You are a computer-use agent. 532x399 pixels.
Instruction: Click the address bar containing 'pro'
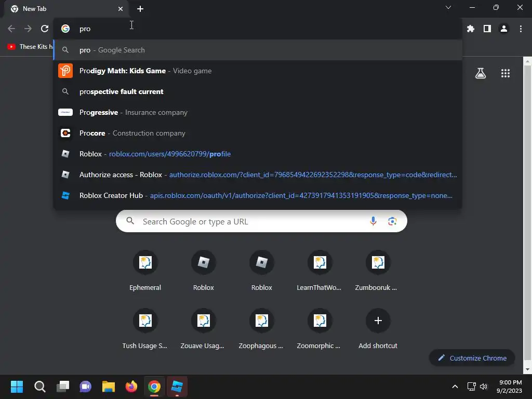[258, 29]
